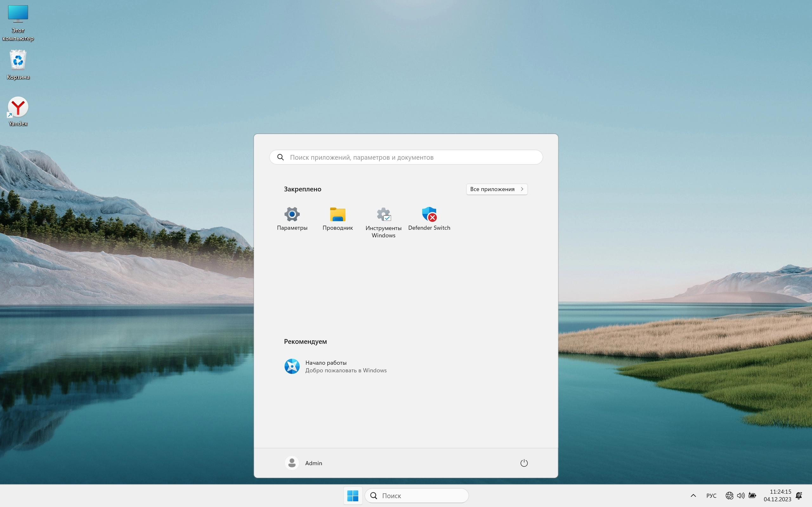Open Начало работы recommended item
Image resolution: width=812 pixels, height=507 pixels.
click(x=336, y=366)
